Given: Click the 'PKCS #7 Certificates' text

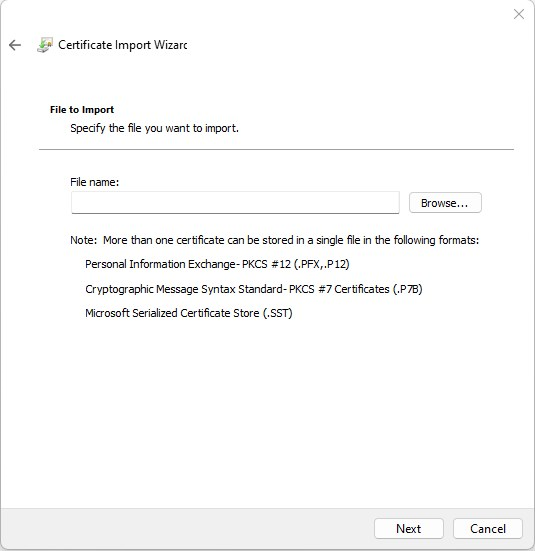Looking at the screenshot, I should pyautogui.click(x=339, y=289).
